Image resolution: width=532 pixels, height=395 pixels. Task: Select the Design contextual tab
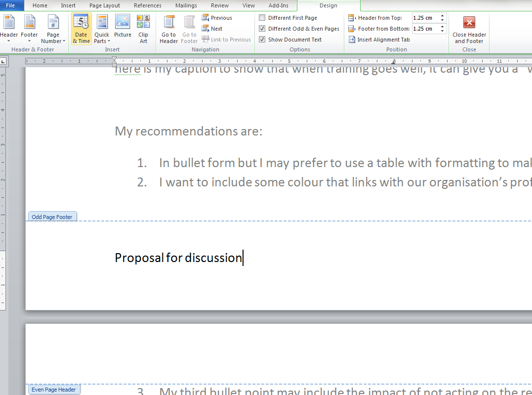pos(328,5)
